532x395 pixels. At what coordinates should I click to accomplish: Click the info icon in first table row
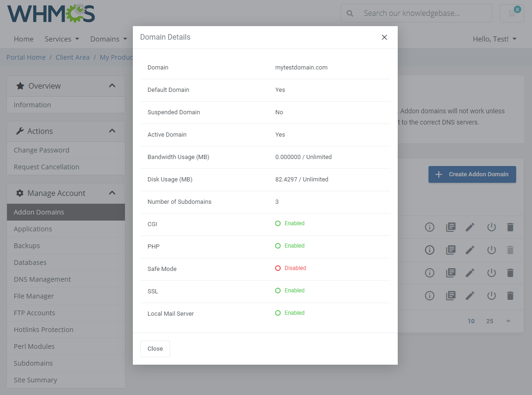(429, 227)
